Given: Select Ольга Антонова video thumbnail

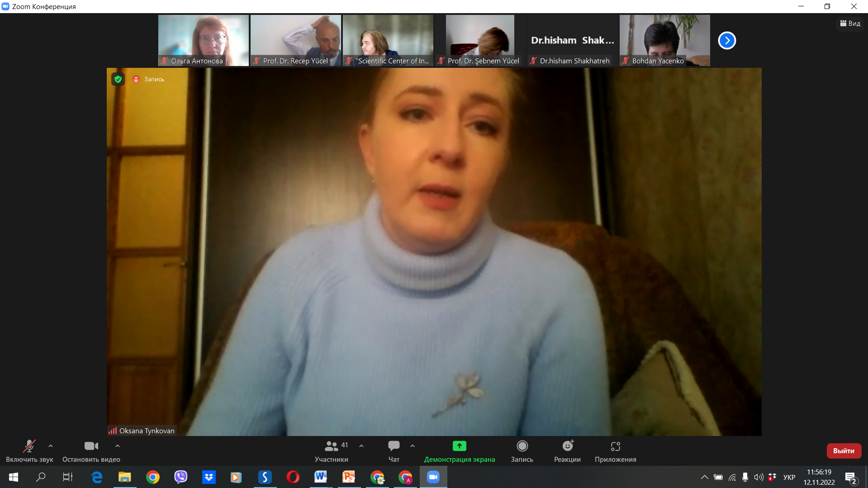Looking at the screenshot, I should [x=204, y=40].
